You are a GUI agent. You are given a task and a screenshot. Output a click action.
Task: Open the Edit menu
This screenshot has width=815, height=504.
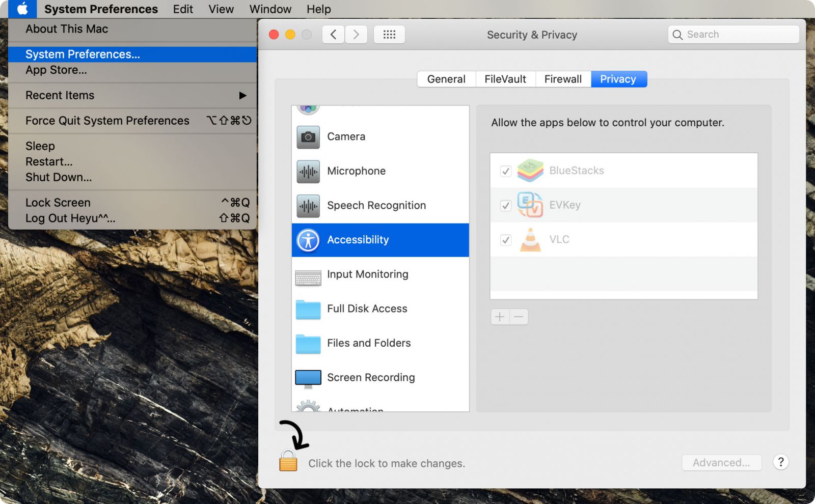[183, 9]
